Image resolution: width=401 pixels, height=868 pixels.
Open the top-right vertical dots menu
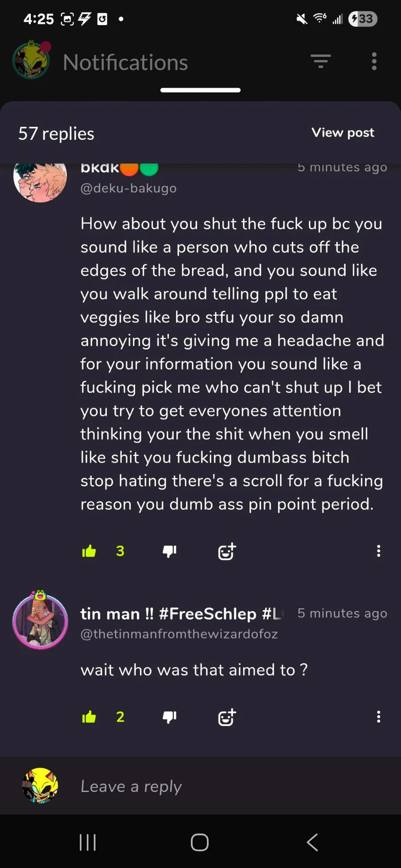[374, 61]
